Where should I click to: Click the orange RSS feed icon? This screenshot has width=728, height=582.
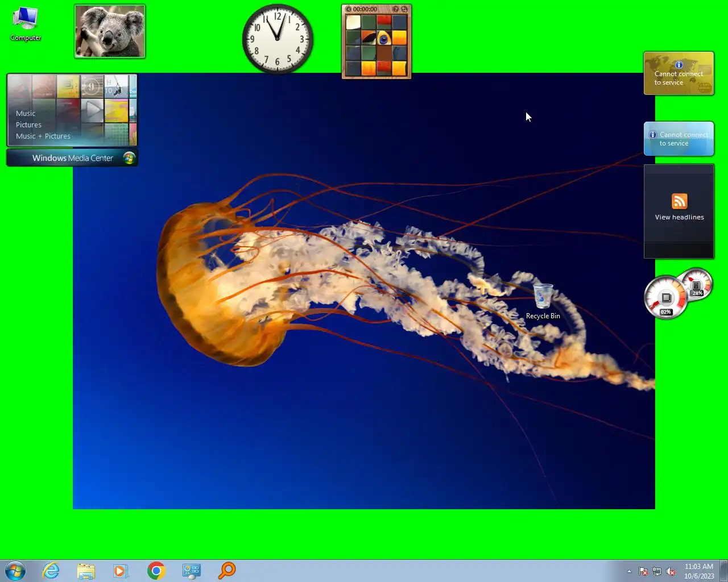point(679,201)
